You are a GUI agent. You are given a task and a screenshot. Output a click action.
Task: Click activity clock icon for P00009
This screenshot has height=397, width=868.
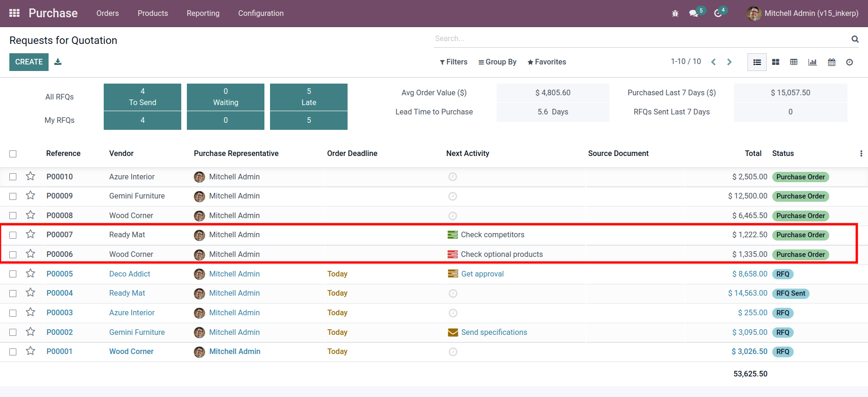453,196
